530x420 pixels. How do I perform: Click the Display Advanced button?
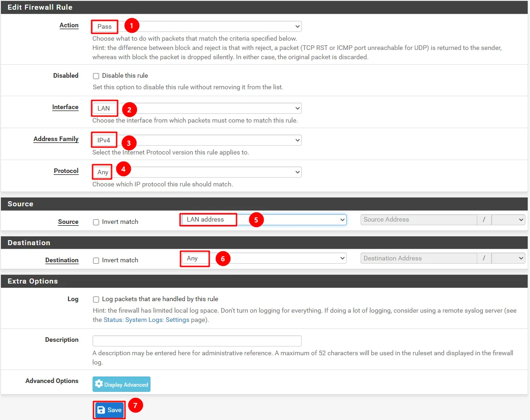[121, 384]
